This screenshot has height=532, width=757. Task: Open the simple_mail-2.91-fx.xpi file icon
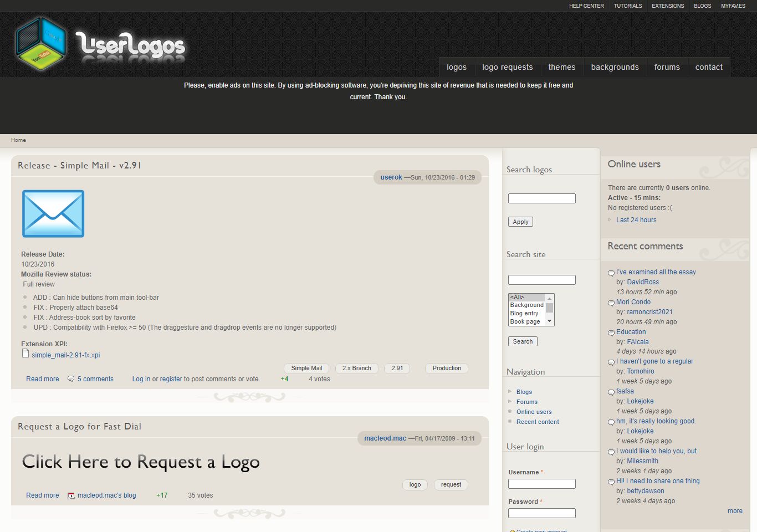[x=25, y=353]
